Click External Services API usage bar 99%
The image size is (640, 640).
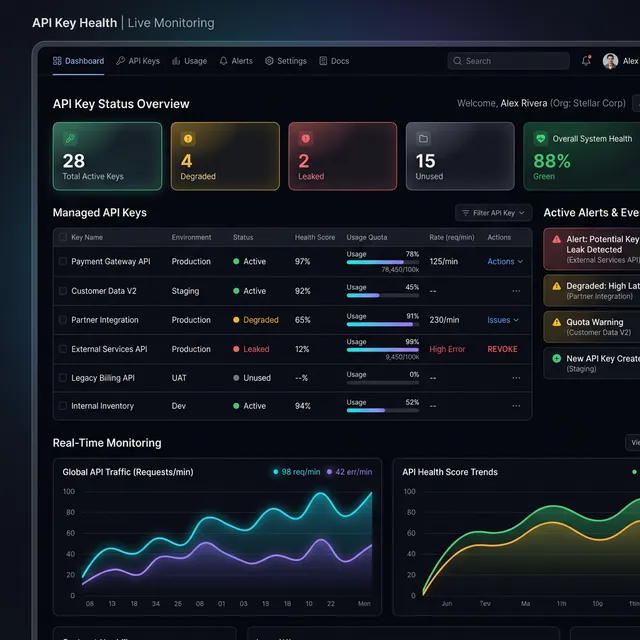[x=383, y=350]
